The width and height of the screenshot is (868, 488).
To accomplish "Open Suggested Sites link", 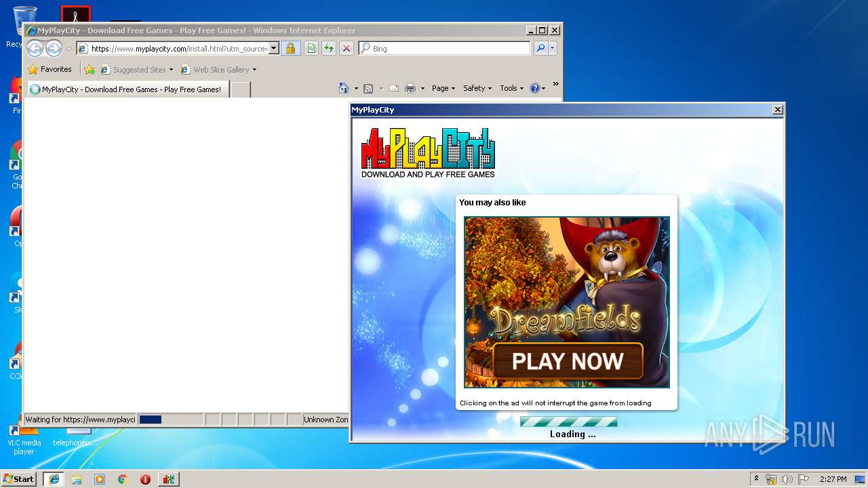I will coord(136,69).
